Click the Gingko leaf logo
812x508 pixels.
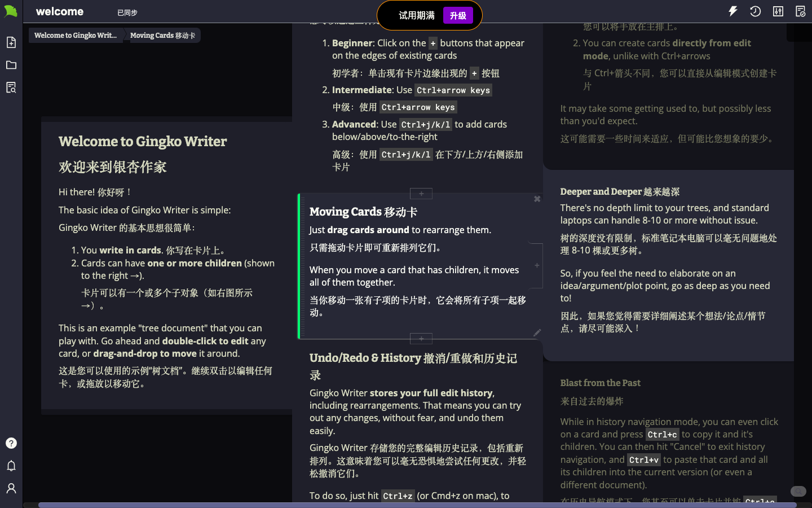click(11, 11)
